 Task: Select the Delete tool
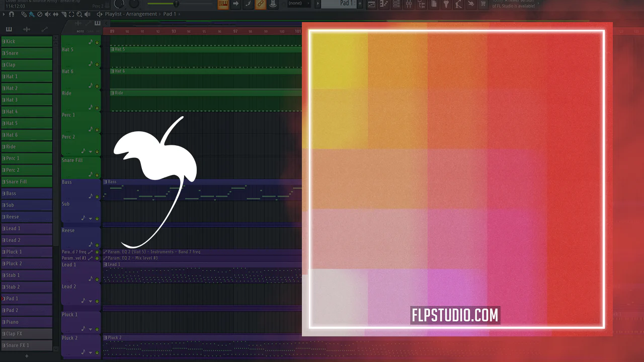40,14
